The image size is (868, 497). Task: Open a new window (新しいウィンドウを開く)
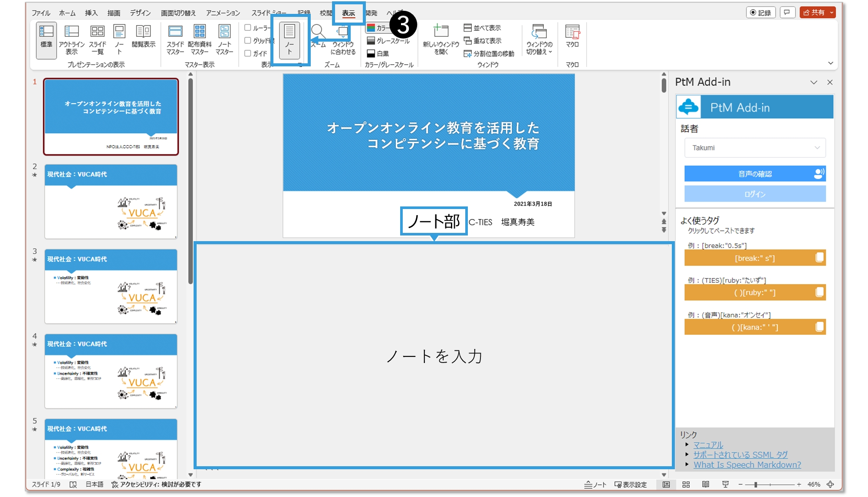pos(441,39)
